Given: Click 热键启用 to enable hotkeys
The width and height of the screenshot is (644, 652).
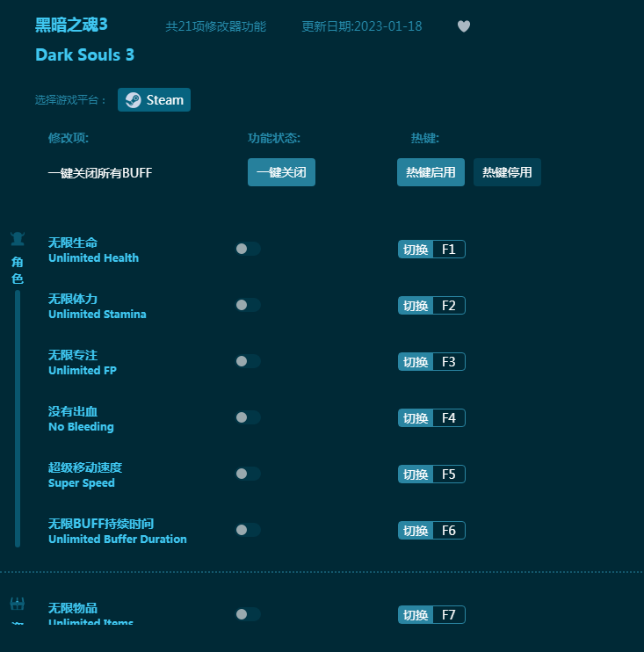Looking at the screenshot, I should pyautogui.click(x=431, y=172).
